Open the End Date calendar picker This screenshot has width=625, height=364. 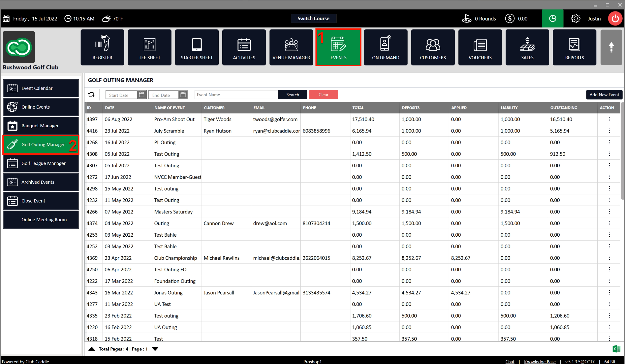(x=183, y=95)
